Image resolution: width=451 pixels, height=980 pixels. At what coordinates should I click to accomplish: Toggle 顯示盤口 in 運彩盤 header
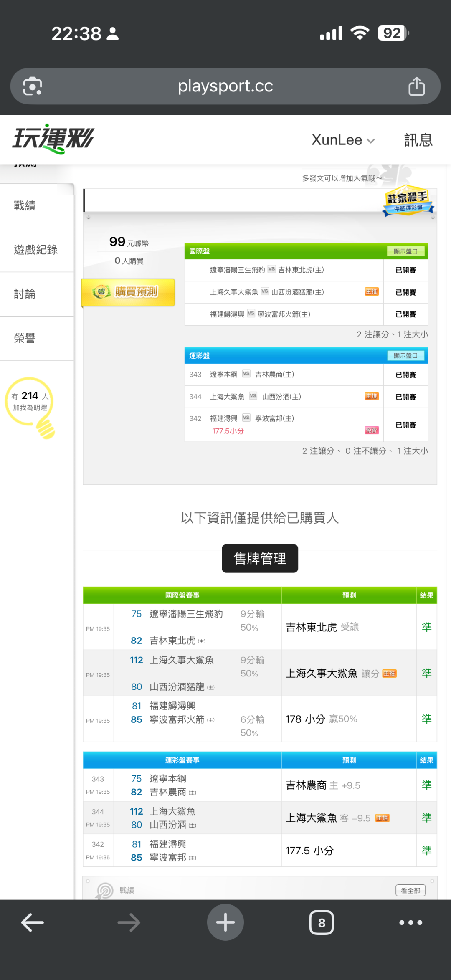point(405,356)
